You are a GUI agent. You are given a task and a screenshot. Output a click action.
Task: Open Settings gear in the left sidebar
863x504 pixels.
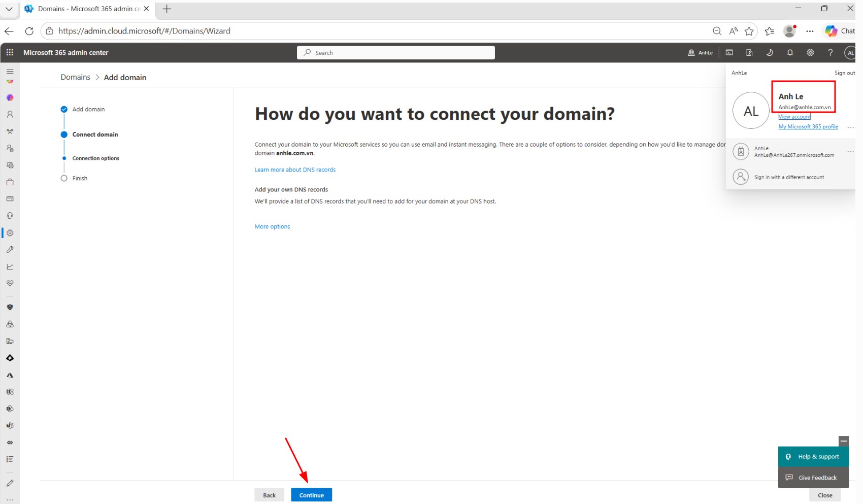pyautogui.click(x=10, y=233)
